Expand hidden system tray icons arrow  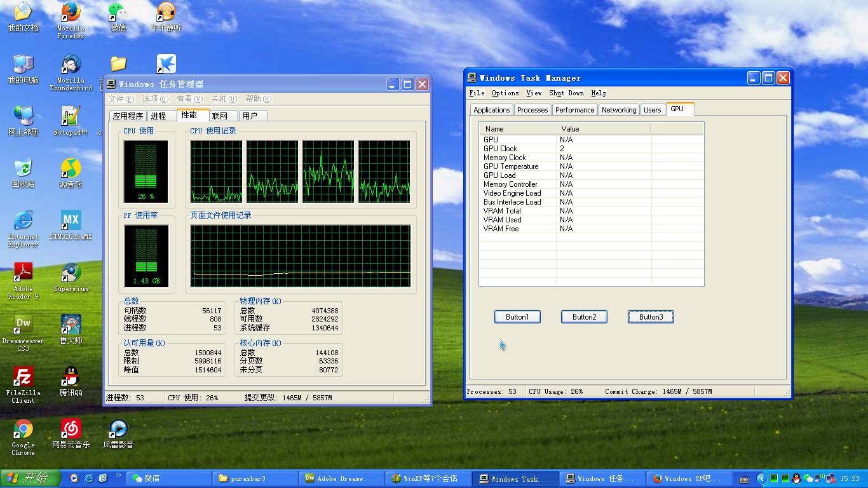point(761,478)
